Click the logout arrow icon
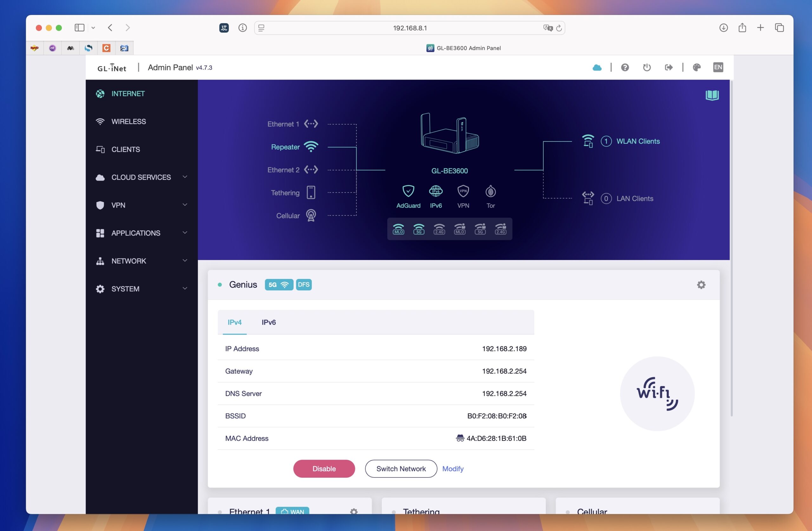The image size is (812, 531). pyautogui.click(x=668, y=68)
